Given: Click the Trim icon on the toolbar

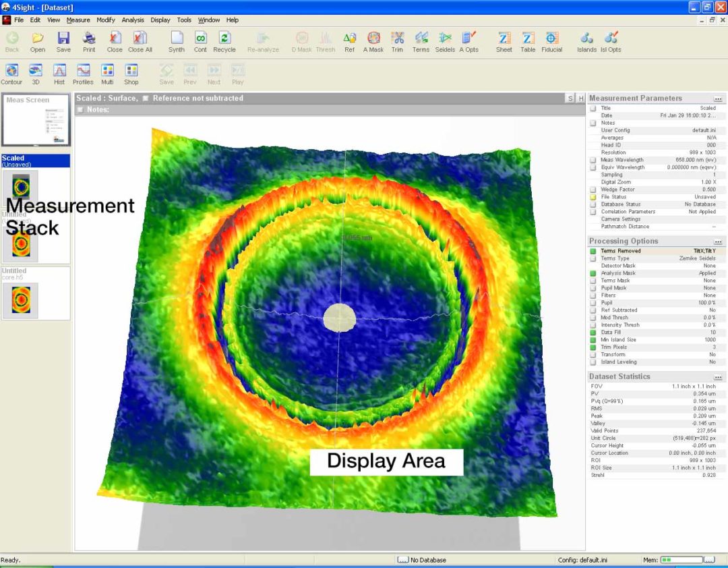Looking at the screenshot, I should [x=397, y=40].
